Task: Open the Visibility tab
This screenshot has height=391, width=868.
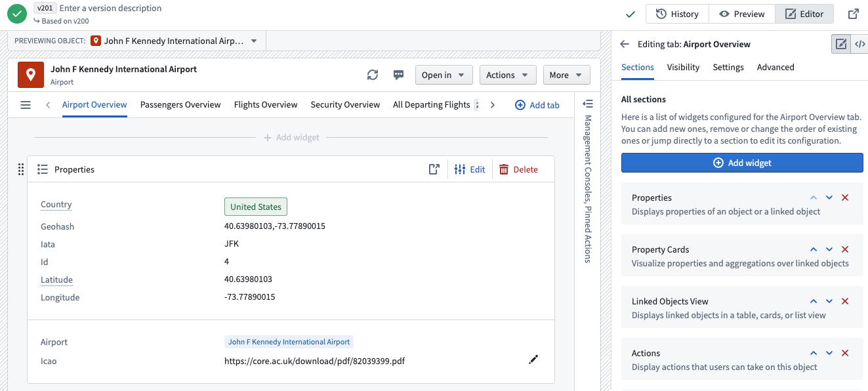Action: [683, 68]
